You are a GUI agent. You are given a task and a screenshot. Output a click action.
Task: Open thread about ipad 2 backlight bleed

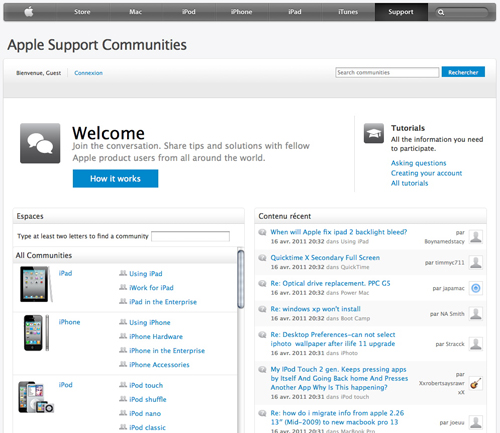click(x=339, y=232)
